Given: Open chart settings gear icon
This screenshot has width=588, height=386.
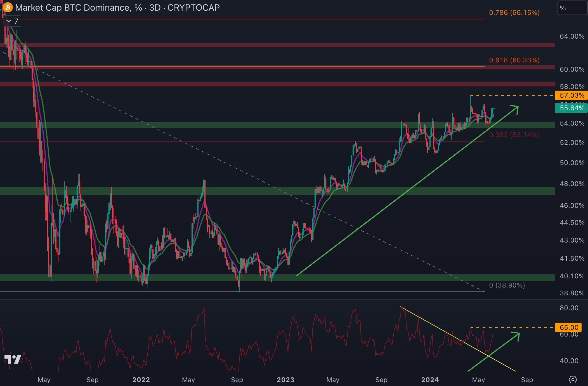Looking at the screenshot, I should pos(573,380).
